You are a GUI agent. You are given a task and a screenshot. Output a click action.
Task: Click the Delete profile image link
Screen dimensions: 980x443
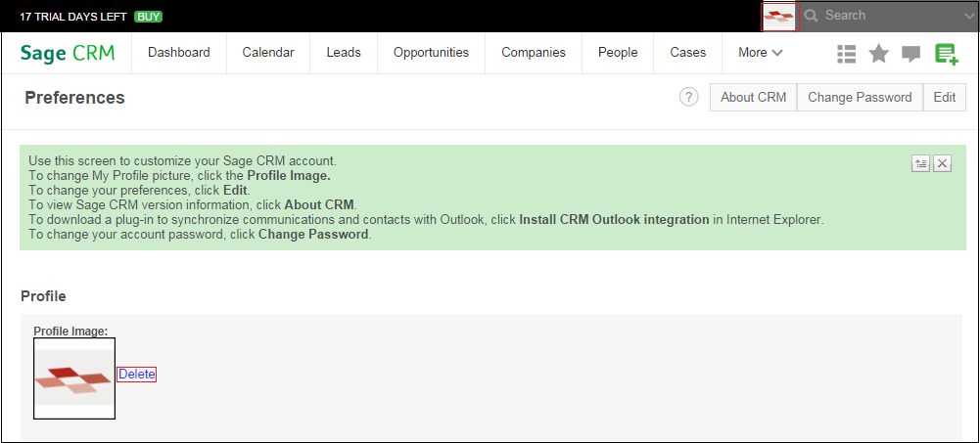point(137,375)
